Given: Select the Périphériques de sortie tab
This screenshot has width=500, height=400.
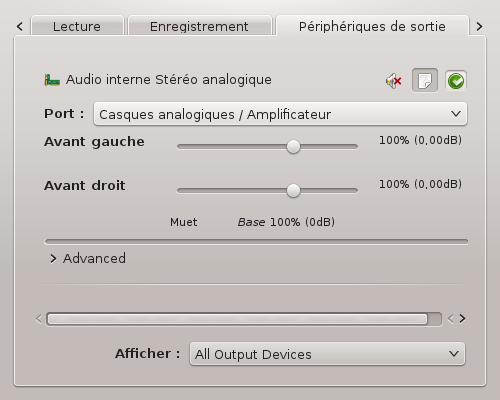Looking at the screenshot, I should [x=372, y=26].
